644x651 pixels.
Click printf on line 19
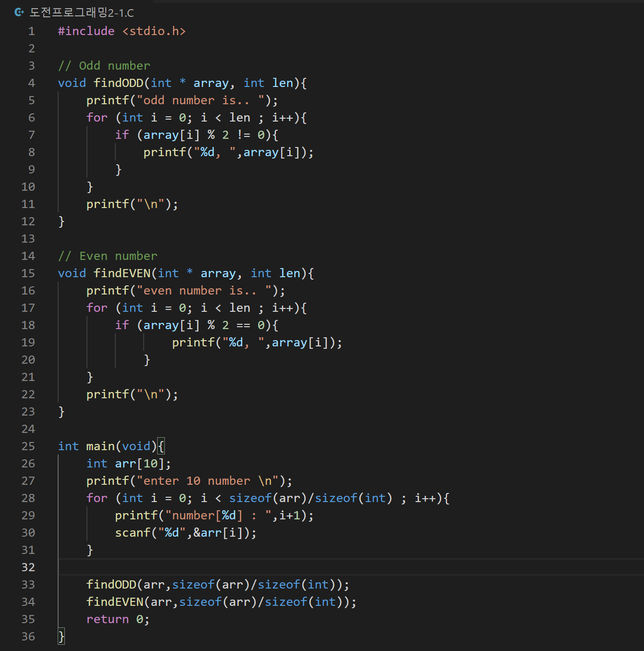(193, 343)
